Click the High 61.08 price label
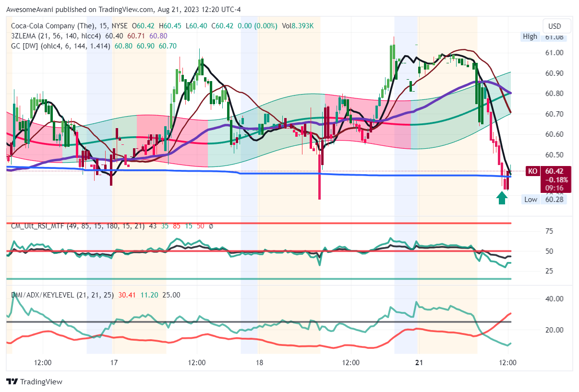This screenshot has height=392, width=579. coord(544,37)
